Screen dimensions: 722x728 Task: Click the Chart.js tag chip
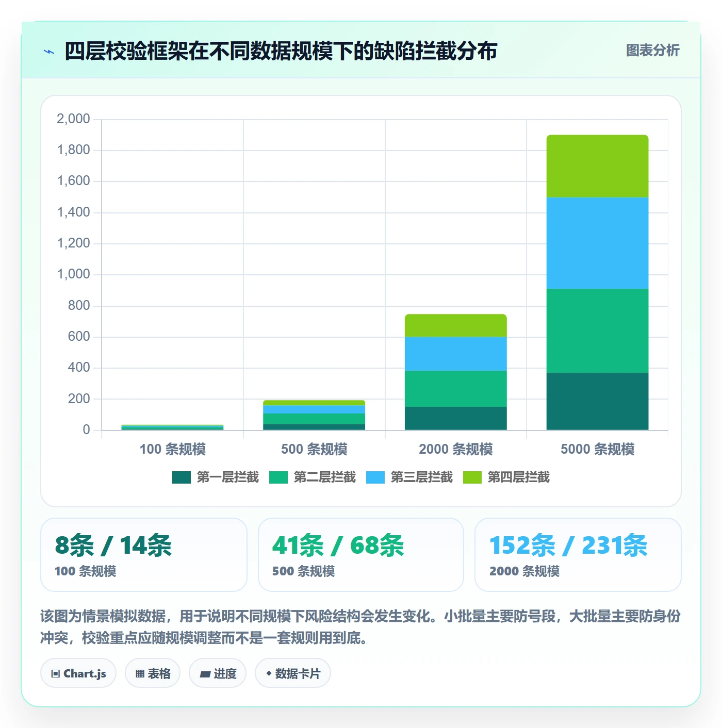78,673
